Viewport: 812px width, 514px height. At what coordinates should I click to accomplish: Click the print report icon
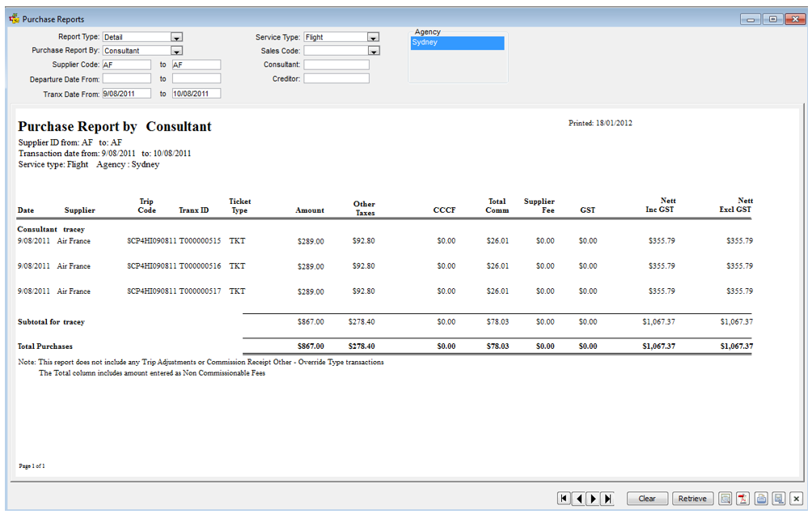[761, 498]
